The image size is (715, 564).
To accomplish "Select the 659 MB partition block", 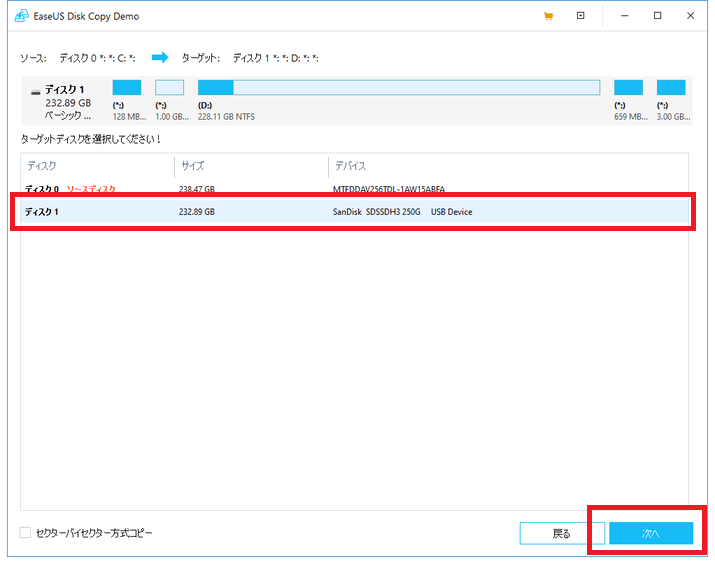I will tap(628, 88).
